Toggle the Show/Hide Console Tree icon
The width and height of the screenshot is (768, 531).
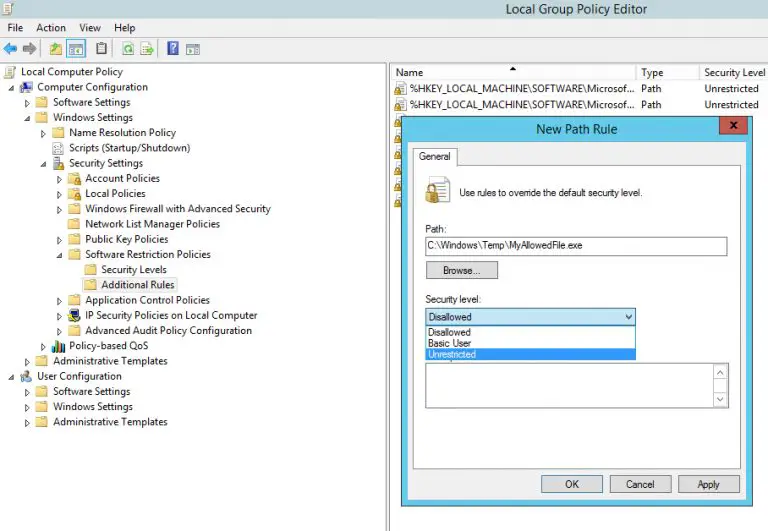point(76,48)
